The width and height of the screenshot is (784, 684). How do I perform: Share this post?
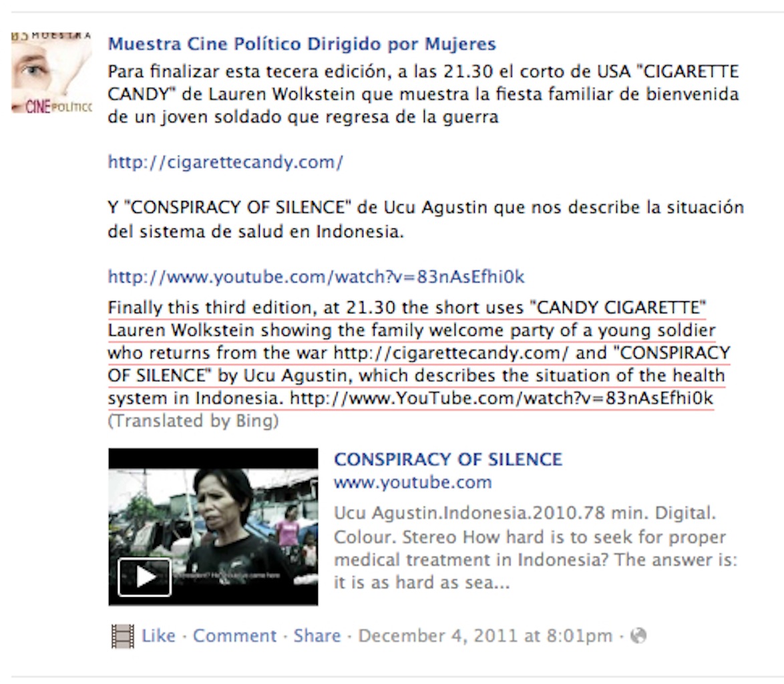pos(317,636)
